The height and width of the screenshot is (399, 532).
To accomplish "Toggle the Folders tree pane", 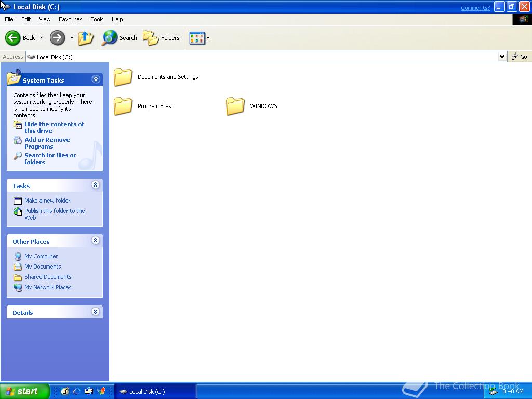I will (161, 37).
